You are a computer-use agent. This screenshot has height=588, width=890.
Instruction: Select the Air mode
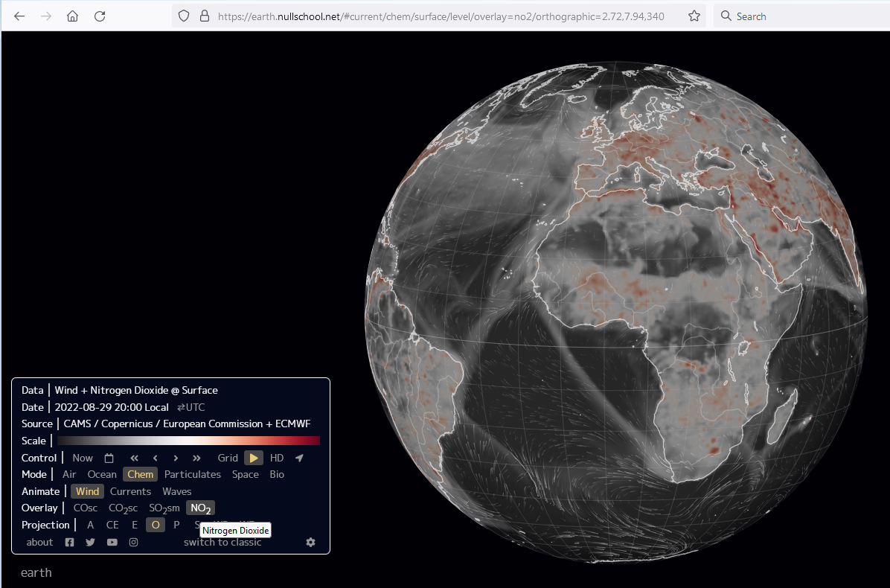(69, 474)
